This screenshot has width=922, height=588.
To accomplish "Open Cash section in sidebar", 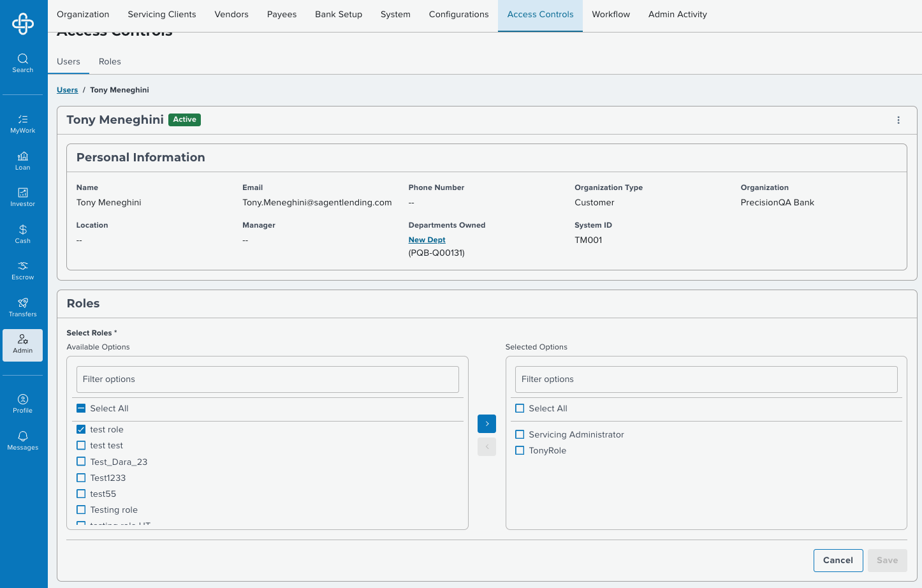I will click(x=23, y=234).
